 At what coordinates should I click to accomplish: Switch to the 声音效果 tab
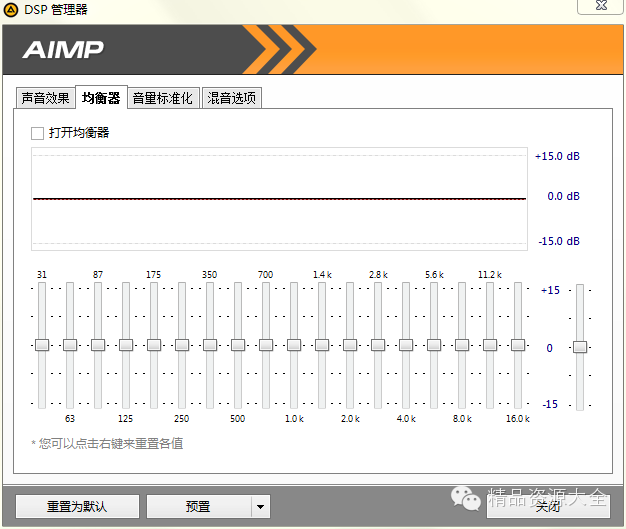[46, 98]
